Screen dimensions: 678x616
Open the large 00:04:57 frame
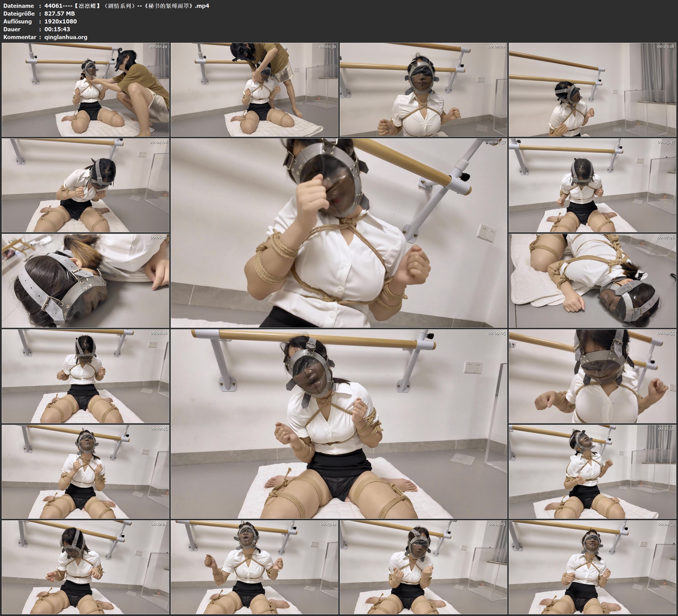(339, 233)
